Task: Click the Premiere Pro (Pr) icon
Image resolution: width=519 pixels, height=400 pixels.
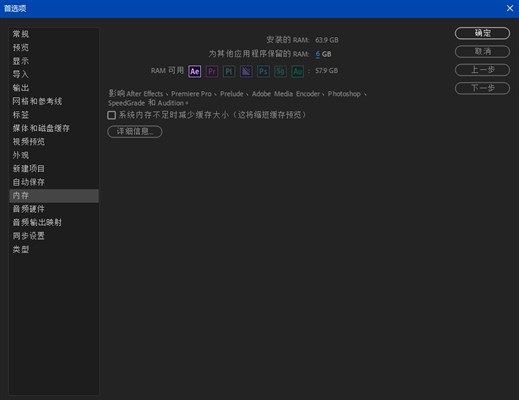Action: (212, 71)
